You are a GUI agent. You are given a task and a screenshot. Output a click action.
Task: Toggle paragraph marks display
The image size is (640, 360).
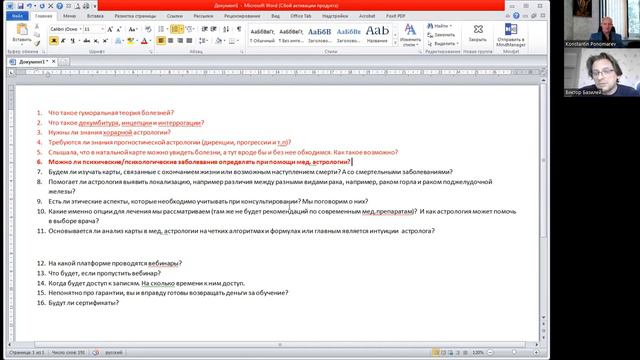[239, 29]
